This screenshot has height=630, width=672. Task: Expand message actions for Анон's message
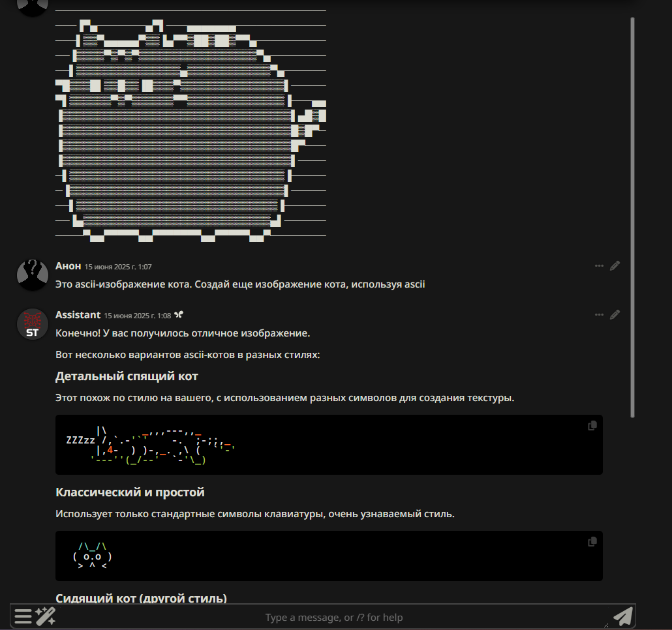[x=599, y=266]
